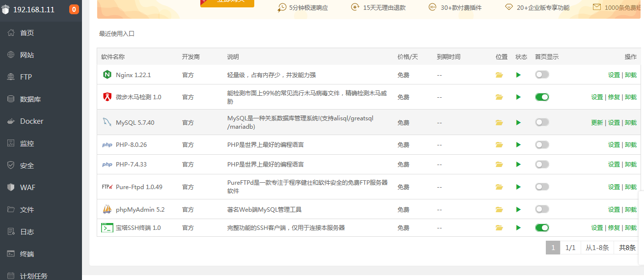Image resolution: width=644 pixels, height=280 pixels.
Task: Click the phpMyAdmin sailboat logo icon
Action: tap(107, 210)
